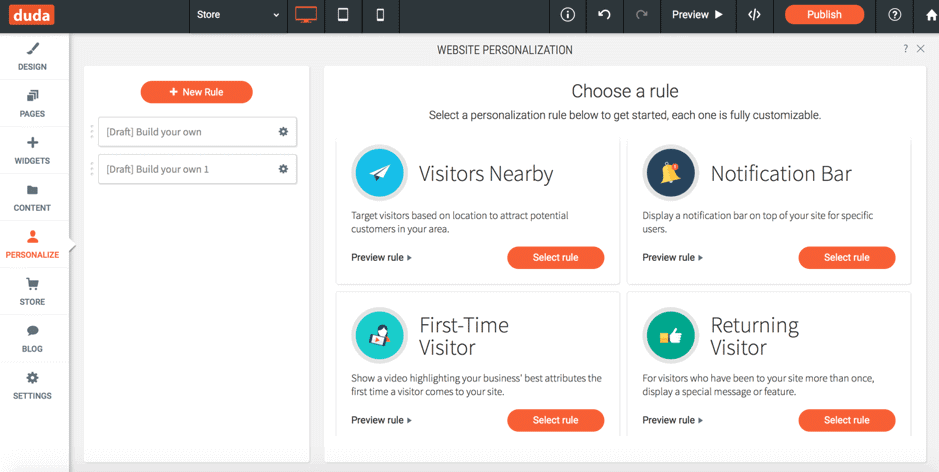Open help question mark in top bar
Image resolution: width=939 pixels, height=472 pixels.
pyautogui.click(x=894, y=15)
